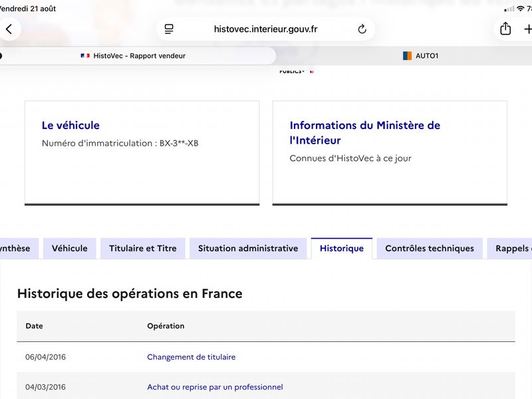
Task: Click the date 04/03/2016
Action: point(45,387)
